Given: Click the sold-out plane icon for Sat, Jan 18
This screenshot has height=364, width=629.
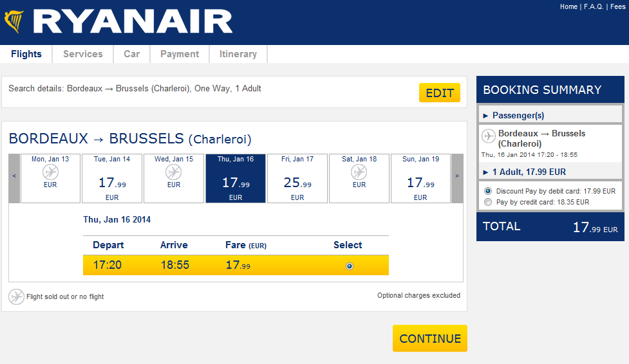Looking at the screenshot, I should [x=359, y=172].
